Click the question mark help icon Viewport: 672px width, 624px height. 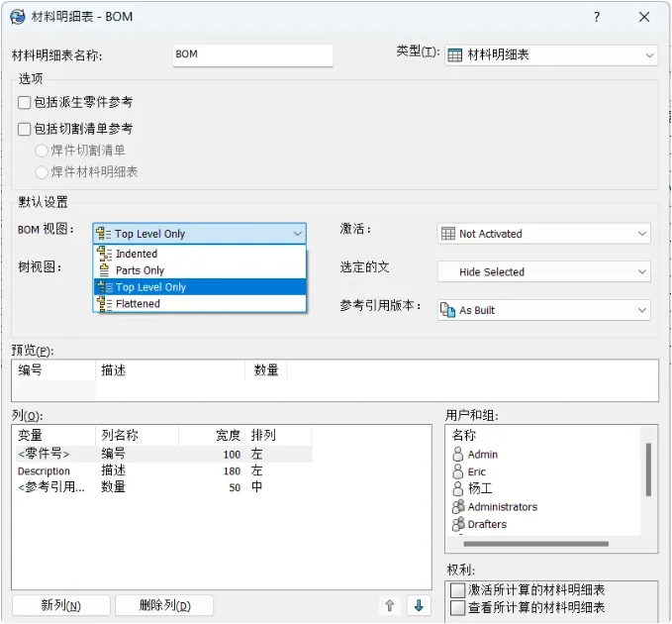point(597,17)
